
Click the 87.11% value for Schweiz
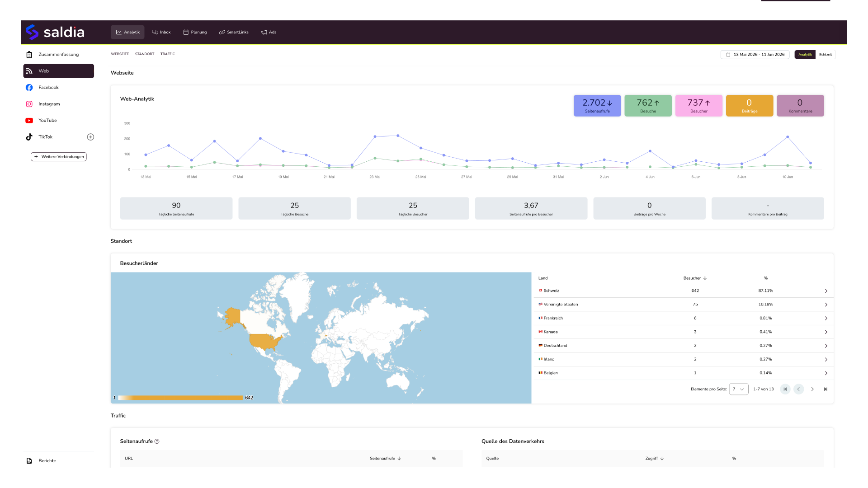coord(765,291)
